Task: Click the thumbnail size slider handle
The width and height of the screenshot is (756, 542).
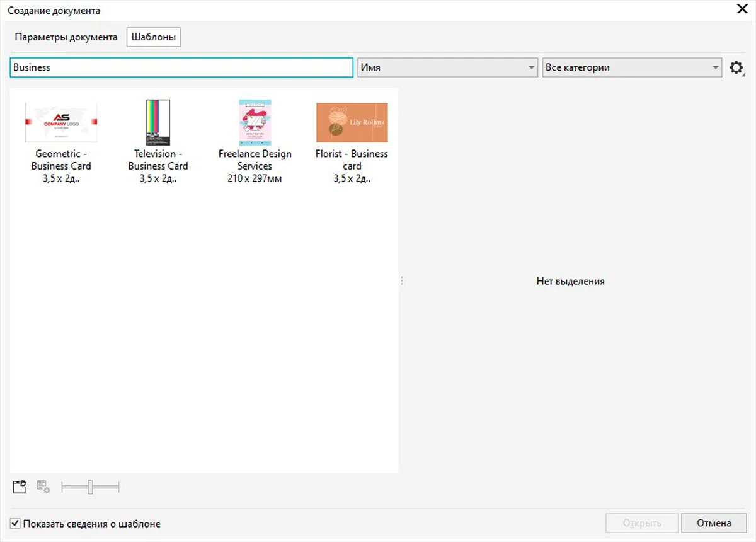Action: coord(90,487)
